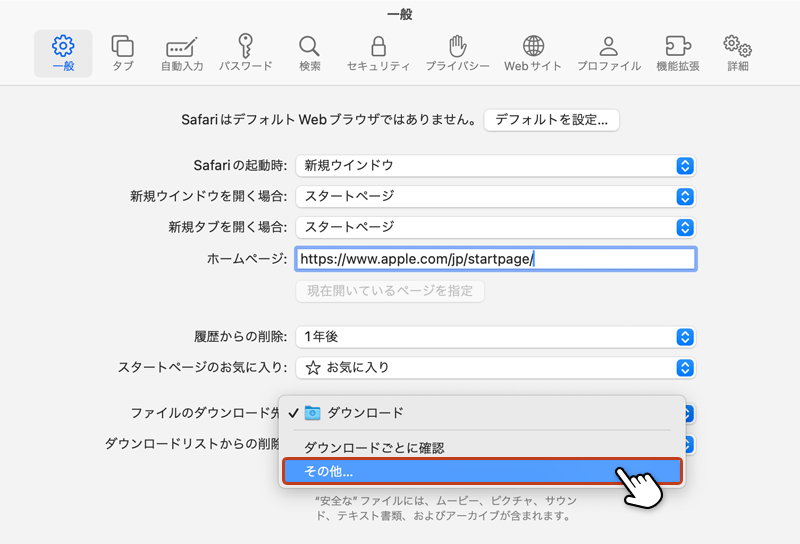Click the ホームページ: label
This screenshot has height=544, width=800.
pos(247,259)
